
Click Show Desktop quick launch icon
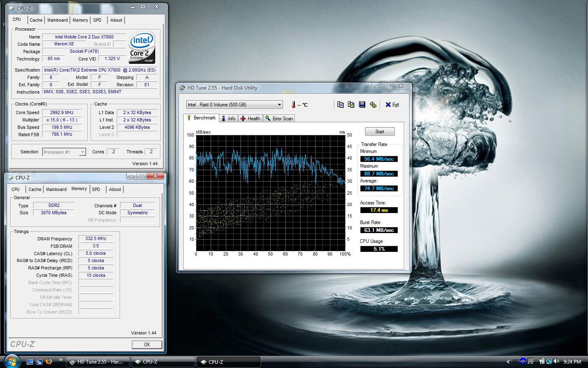click(29, 362)
